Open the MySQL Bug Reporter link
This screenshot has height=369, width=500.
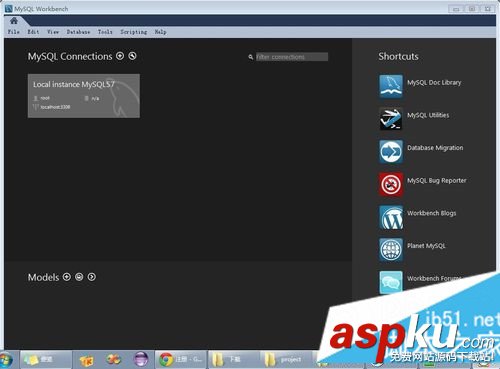(437, 181)
